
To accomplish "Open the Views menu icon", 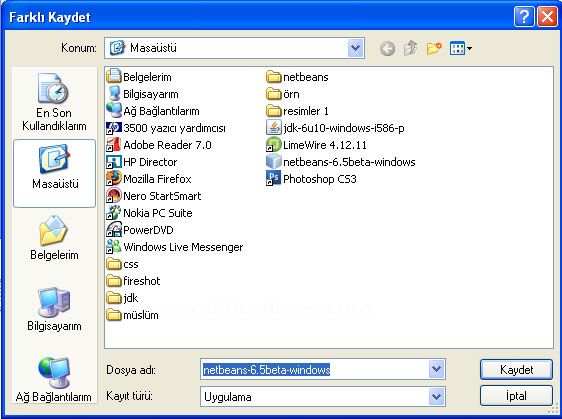I will tap(461, 48).
